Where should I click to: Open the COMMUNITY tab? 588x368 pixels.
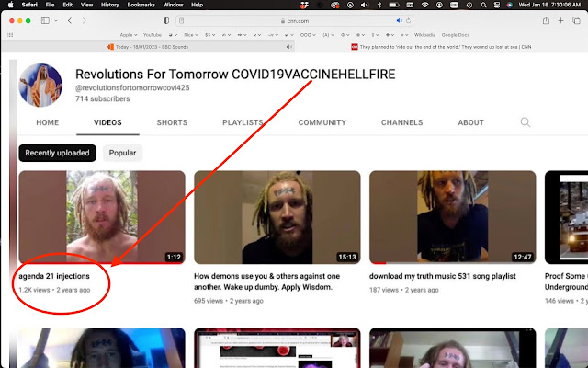pyautogui.click(x=322, y=122)
